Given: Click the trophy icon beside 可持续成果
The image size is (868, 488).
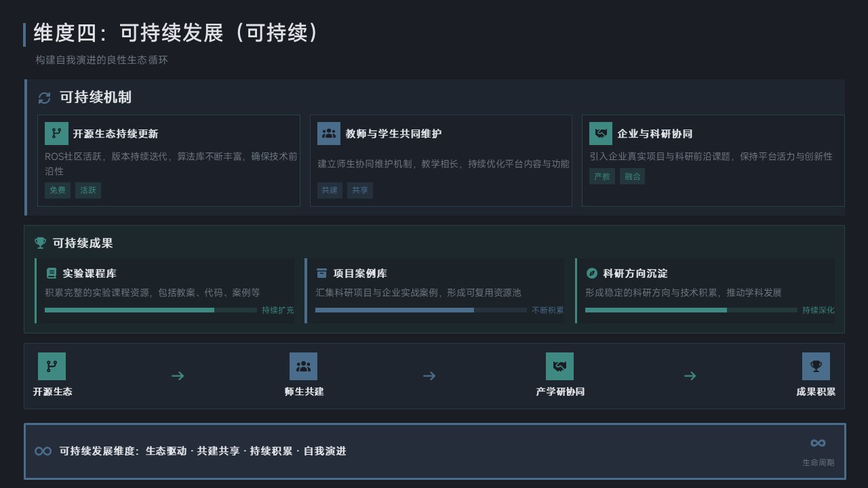Looking at the screenshot, I should (x=41, y=243).
